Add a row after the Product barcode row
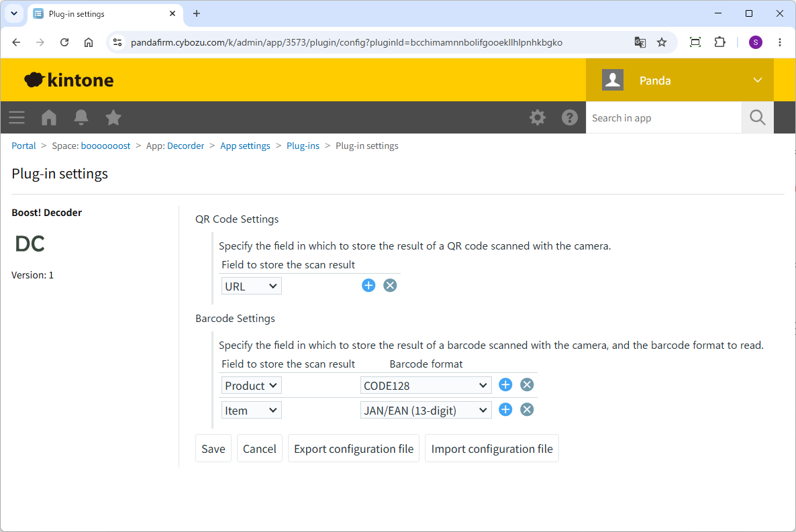This screenshot has width=796, height=532. click(x=505, y=385)
